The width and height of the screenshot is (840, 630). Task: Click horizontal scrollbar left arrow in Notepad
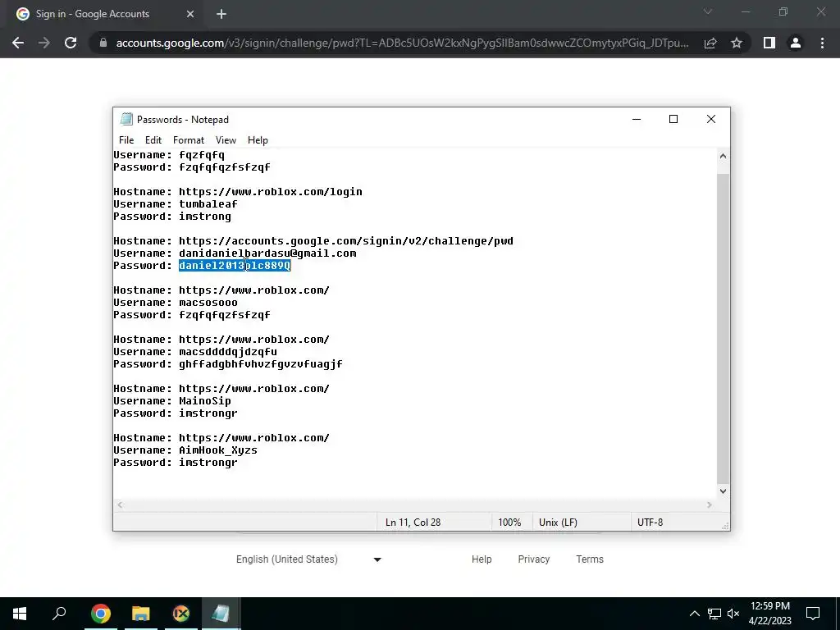tap(121, 504)
